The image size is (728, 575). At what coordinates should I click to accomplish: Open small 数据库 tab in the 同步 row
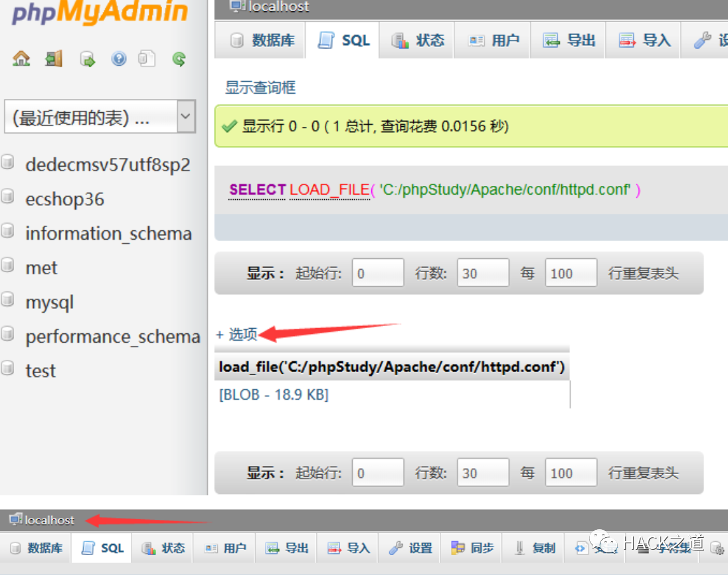tap(37, 548)
